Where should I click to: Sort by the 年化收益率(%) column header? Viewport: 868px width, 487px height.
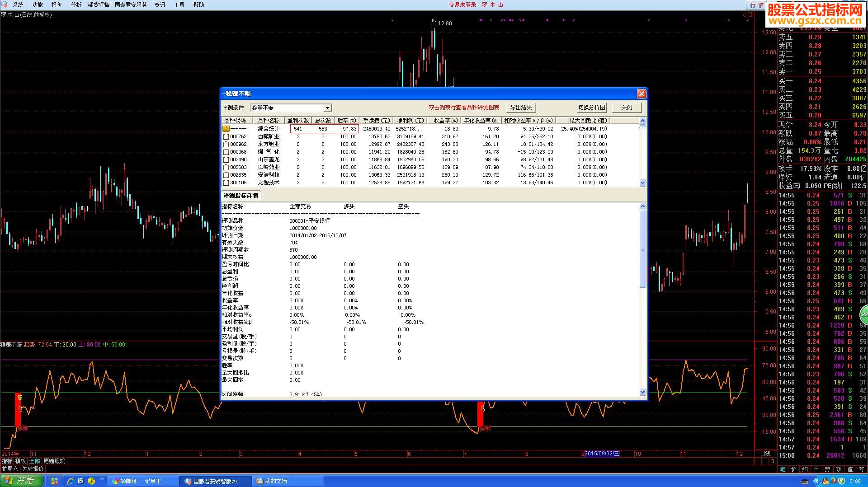481,121
